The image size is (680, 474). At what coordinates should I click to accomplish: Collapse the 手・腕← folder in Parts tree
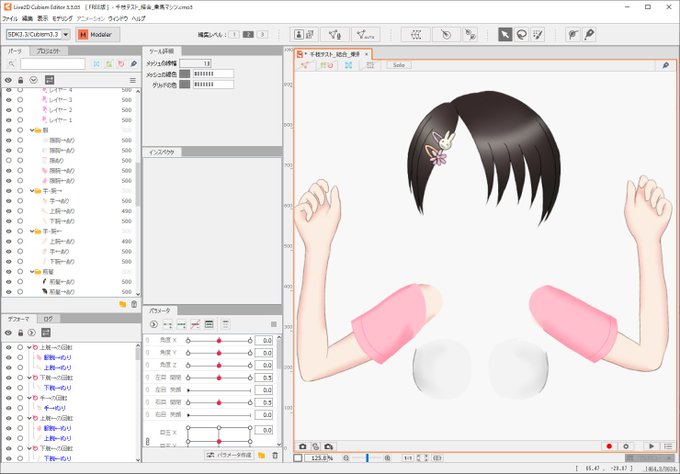pos(32,231)
